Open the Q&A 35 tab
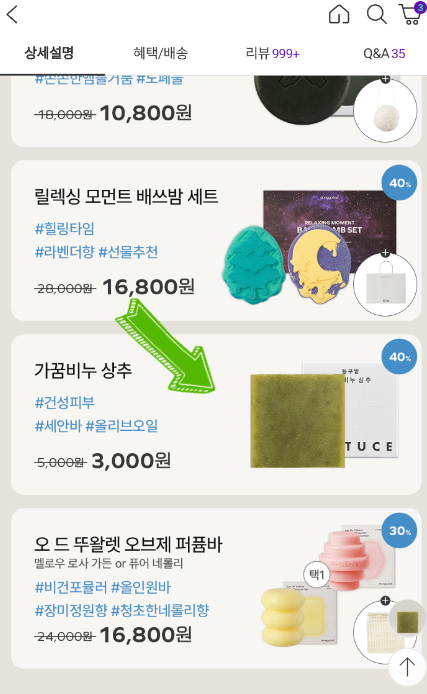Image resolution: width=427 pixels, height=694 pixels. (384, 53)
